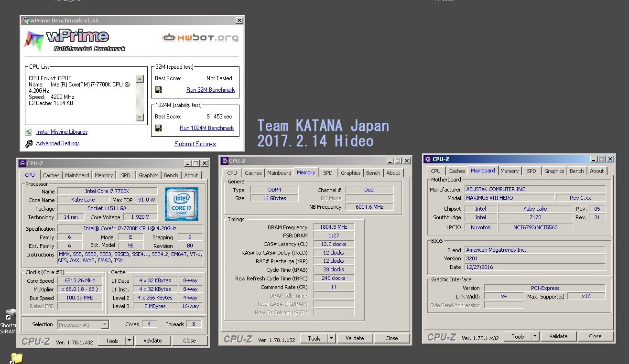Click the Multiplier x 68.0 value
The width and height of the screenshot is (629, 364).
click(80, 289)
